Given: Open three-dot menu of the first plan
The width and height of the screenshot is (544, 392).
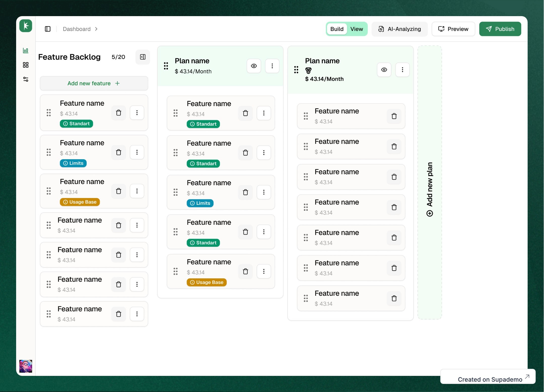Looking at the screenshot, I should click(x=272, y=66).
